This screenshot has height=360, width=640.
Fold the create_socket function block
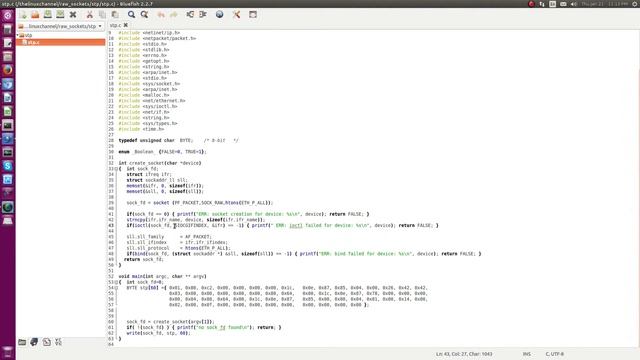[x=116, y=169]
